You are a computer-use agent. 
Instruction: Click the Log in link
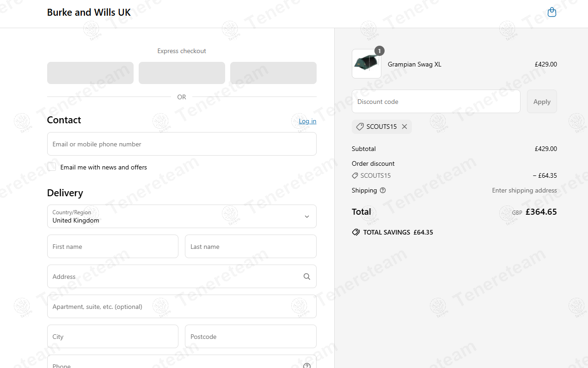tap(307, 121)
